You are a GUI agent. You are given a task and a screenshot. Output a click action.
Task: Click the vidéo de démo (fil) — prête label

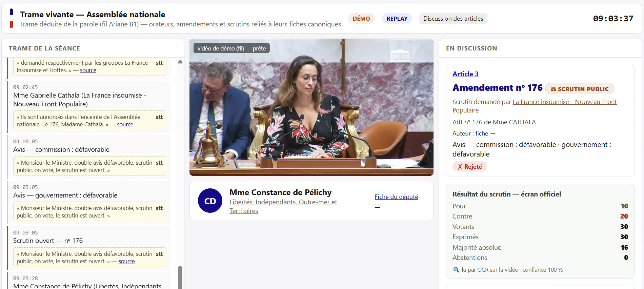(x=232, y=48)
